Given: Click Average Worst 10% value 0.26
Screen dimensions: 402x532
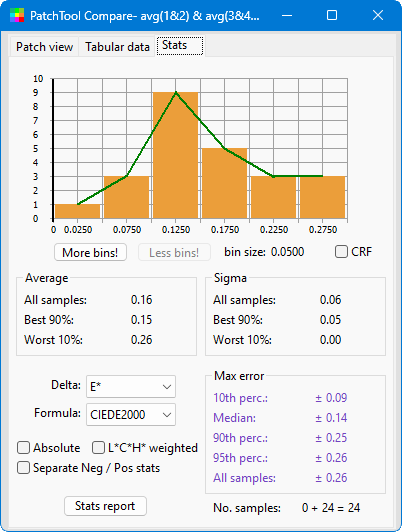Looking at the screenshot, I should pos(141,340).
